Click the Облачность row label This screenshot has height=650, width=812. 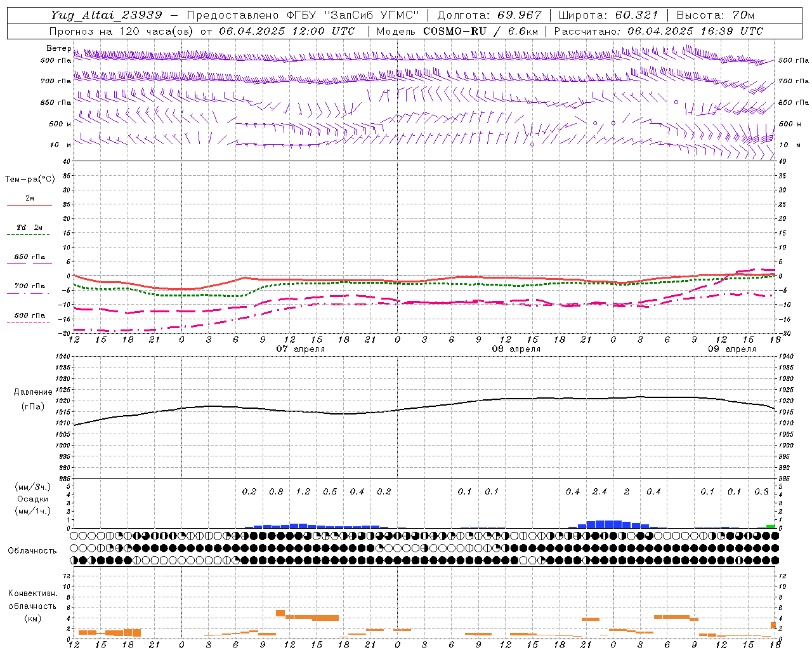tap(32, 551)
